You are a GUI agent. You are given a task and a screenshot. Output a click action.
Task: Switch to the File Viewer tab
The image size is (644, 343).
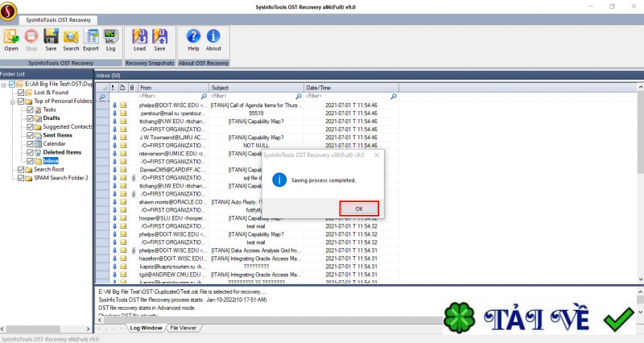184,329
